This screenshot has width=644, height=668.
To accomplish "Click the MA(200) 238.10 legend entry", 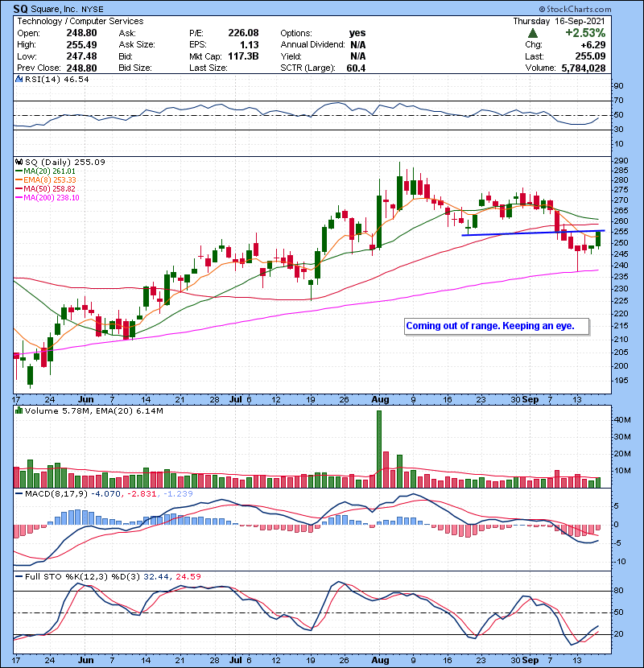I will point(47,198).
